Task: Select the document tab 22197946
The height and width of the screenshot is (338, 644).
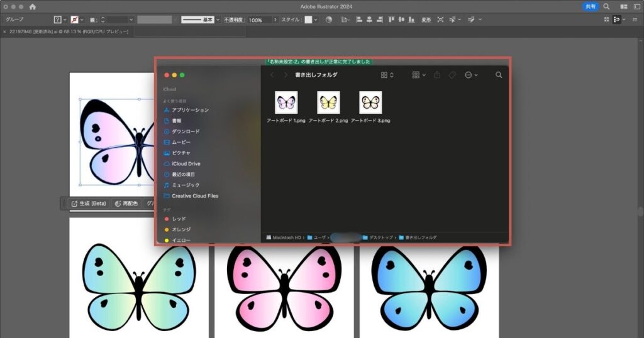Action: pyautogui.click(x=69, y=31)
